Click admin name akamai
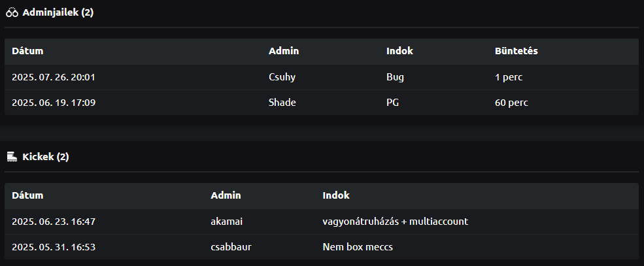This screenshot has width=644, height=266. tap(227, 222)
